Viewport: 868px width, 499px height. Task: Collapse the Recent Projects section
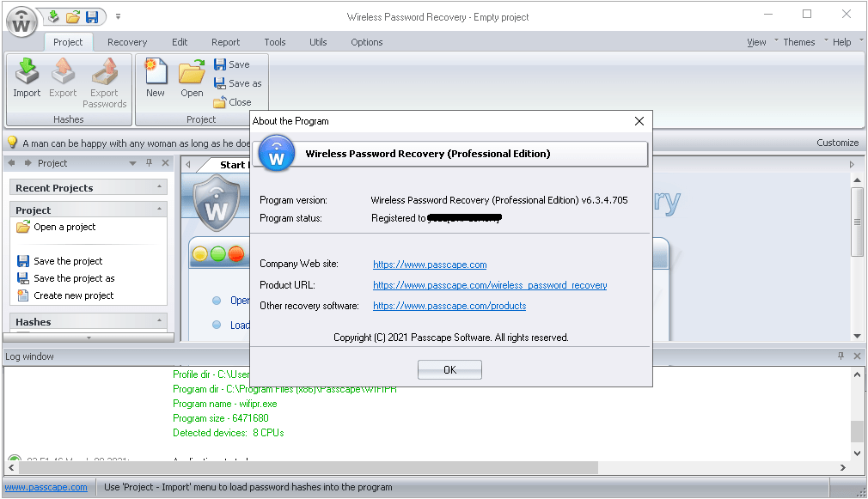point(160,187)
